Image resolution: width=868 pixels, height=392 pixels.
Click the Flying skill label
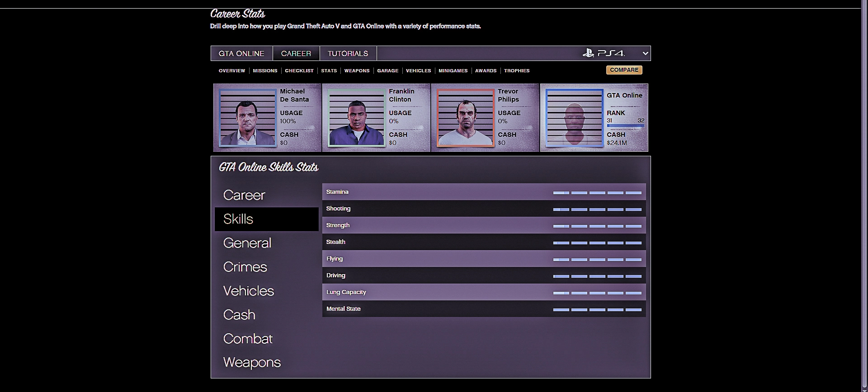(x=335, y=259)
